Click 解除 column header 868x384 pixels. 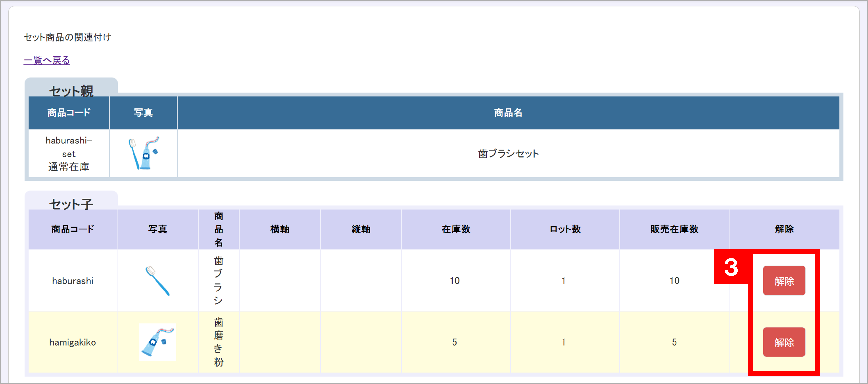[x=784, y=229]
